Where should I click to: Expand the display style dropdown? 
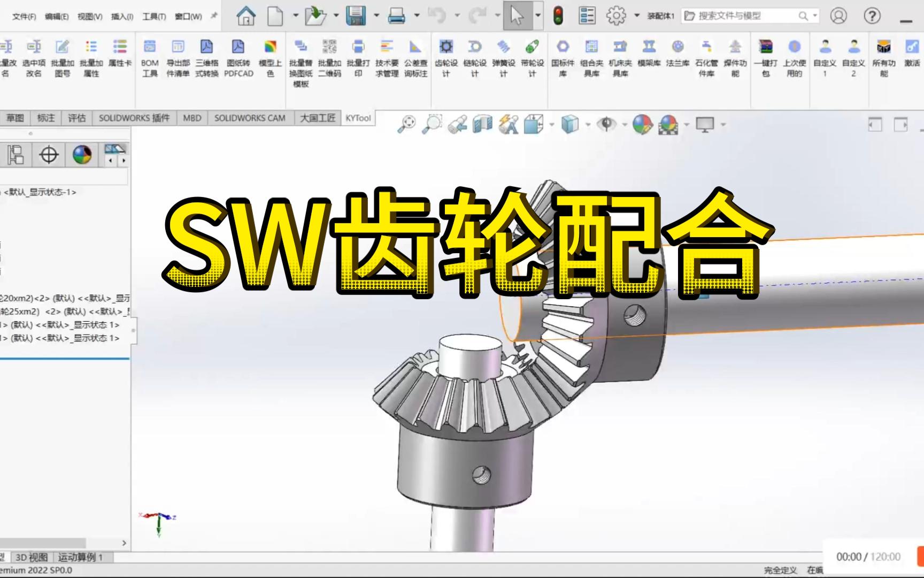tap(588, 124)
